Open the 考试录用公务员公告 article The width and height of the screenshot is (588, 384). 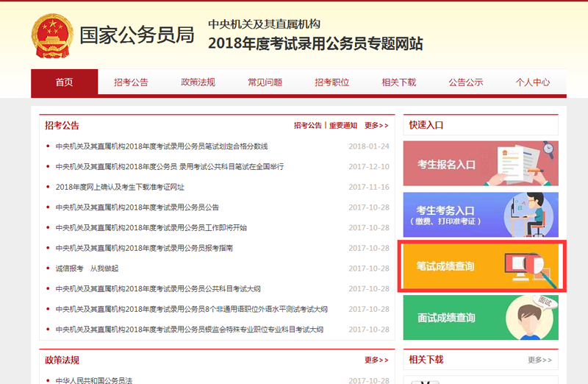[137, 207]
